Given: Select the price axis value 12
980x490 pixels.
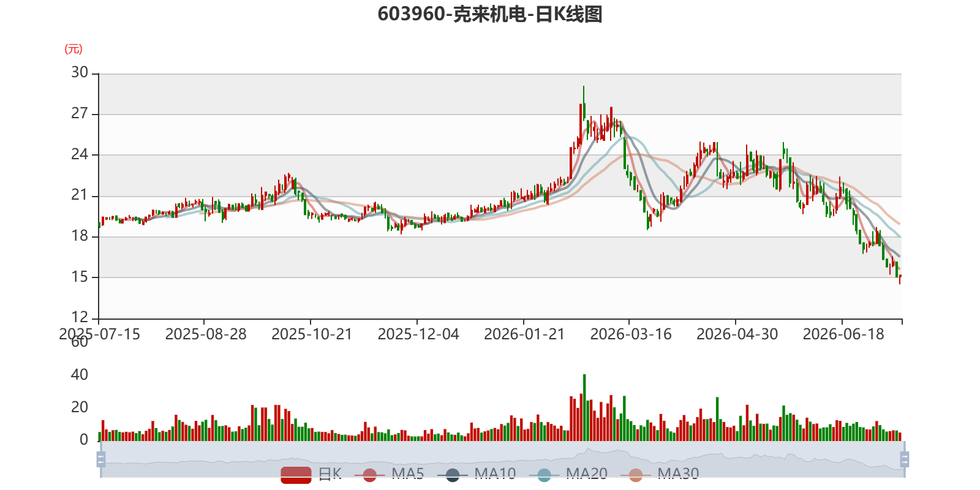Looking at the screenshot, I should coord(80,317).
